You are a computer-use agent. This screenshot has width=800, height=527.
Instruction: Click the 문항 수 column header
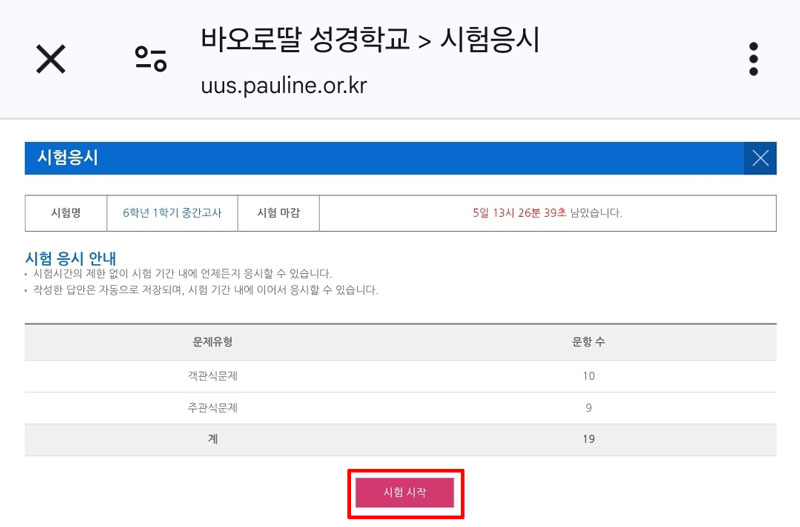click(588, 342)
